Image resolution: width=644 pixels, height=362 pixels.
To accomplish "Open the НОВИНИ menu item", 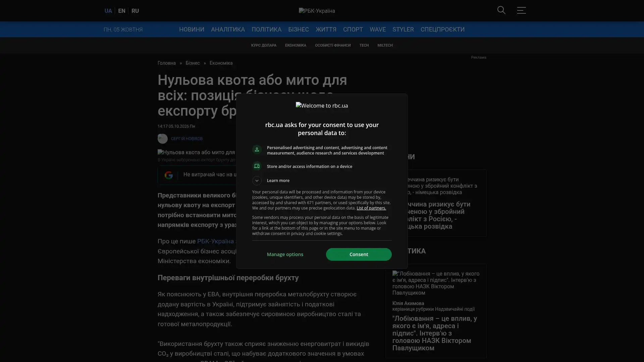I will click(x=192, y=29).
